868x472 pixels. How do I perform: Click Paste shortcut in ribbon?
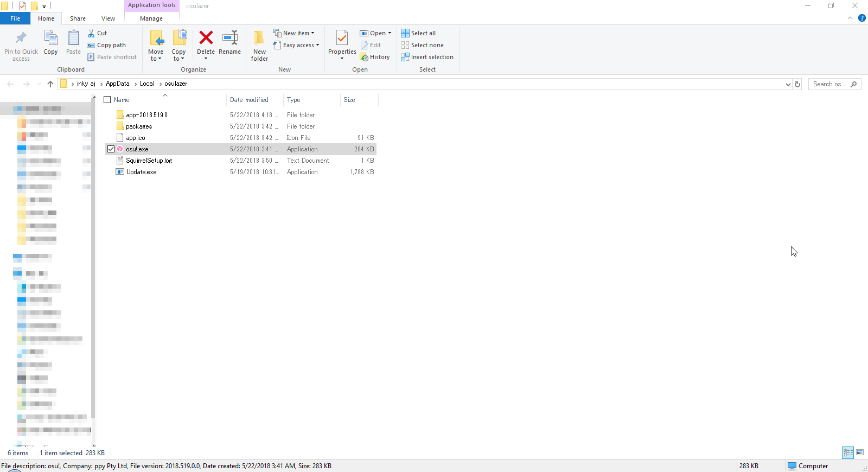[112, 57]
